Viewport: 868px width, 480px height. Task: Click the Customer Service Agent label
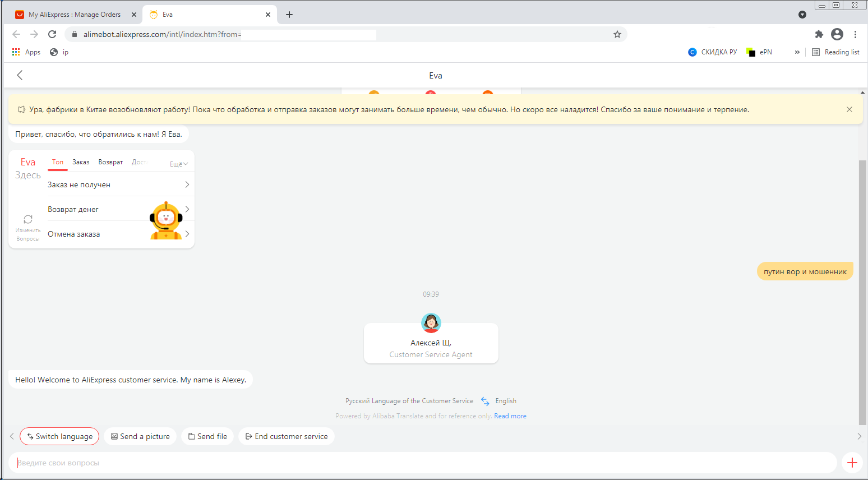pyautogui.click(x=431, y=354)
